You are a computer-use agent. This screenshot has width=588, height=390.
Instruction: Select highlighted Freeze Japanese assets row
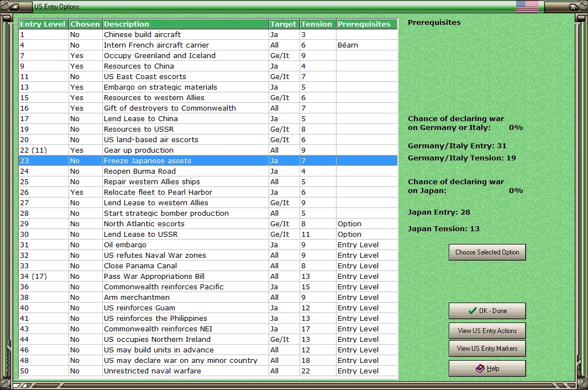pyautogui.click(x=208, y=160)
